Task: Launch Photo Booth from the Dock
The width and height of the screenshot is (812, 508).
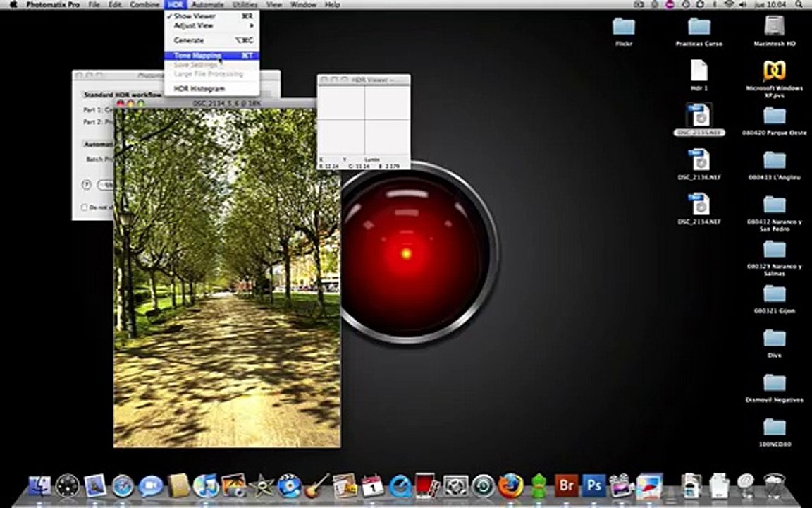Action: coord(428,485)
